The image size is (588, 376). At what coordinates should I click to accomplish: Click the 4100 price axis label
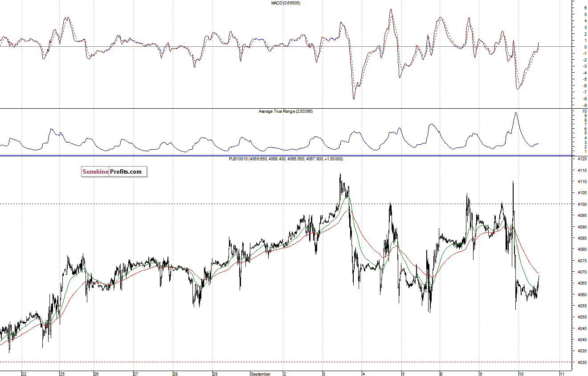(581, 204)
